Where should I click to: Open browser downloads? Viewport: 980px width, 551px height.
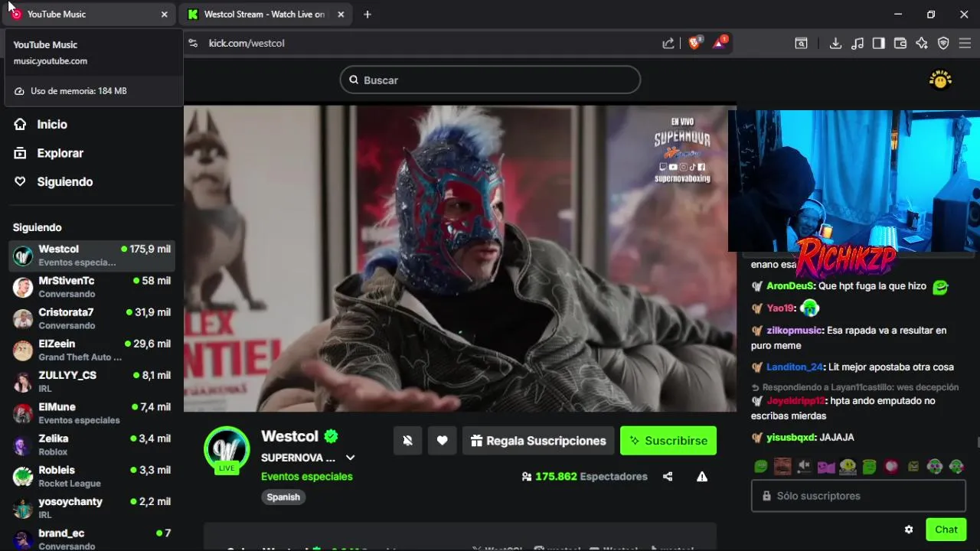coord(836,44)
